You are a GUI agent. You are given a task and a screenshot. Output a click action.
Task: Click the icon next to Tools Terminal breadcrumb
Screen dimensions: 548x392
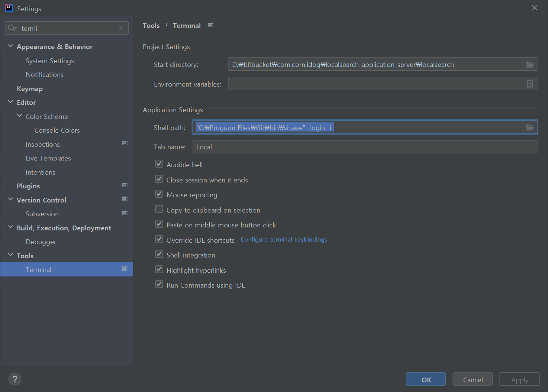pyautogui.click(x=210, y=25)
